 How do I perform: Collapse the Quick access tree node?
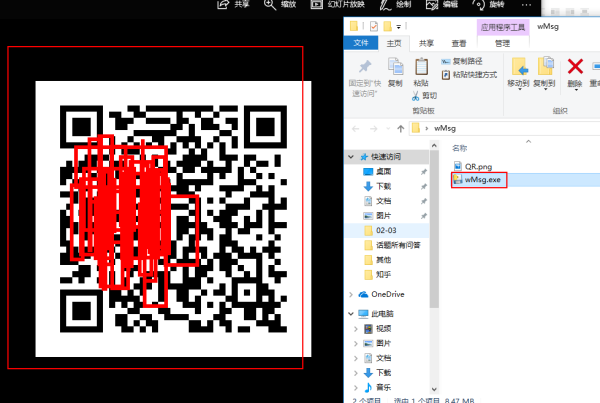[x=351, y=157]
